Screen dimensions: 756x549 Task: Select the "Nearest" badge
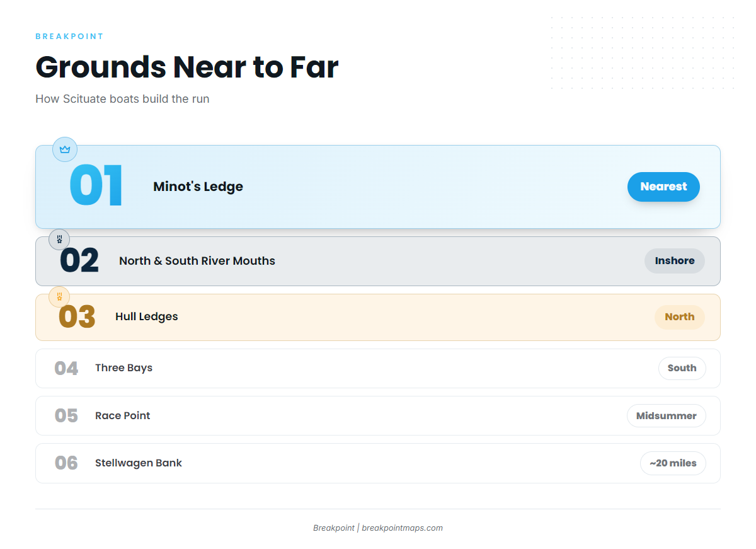[663, 187]
